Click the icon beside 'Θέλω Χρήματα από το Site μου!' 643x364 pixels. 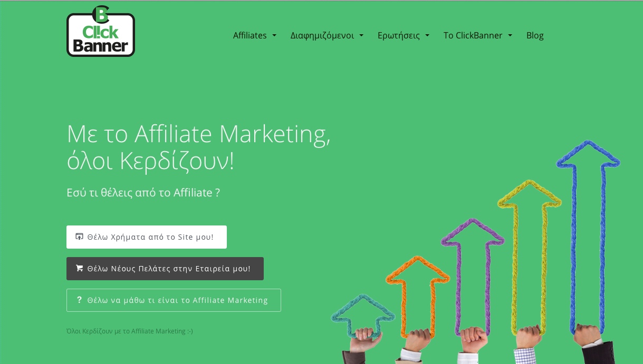[x=80, y=237]
